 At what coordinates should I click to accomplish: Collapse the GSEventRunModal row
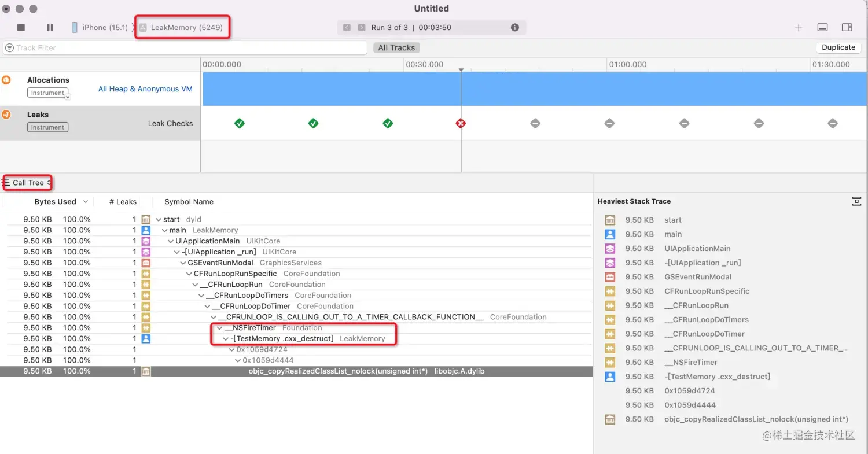click(183, 263)
